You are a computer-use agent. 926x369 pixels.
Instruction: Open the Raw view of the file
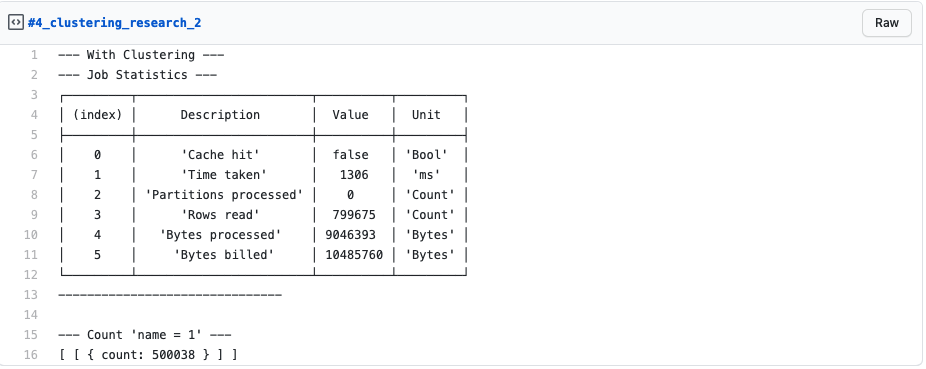[886, 23]
